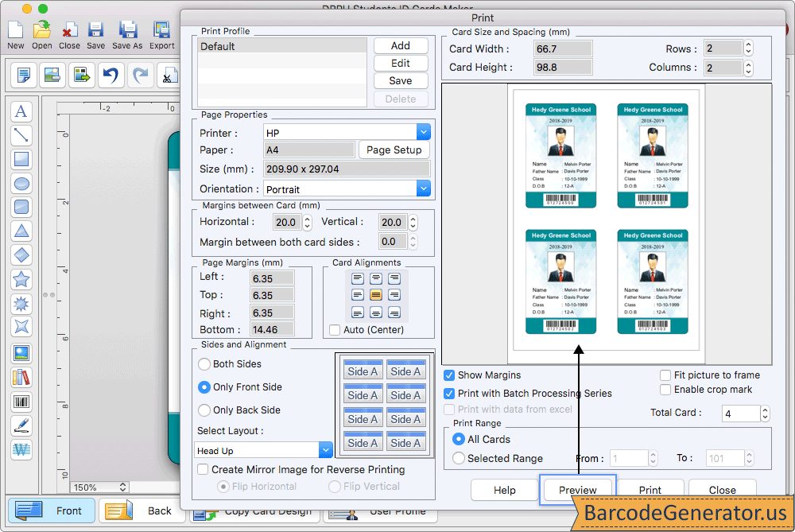
Task: Select the Ellipse shape tool
Action: tap(21, 184)
